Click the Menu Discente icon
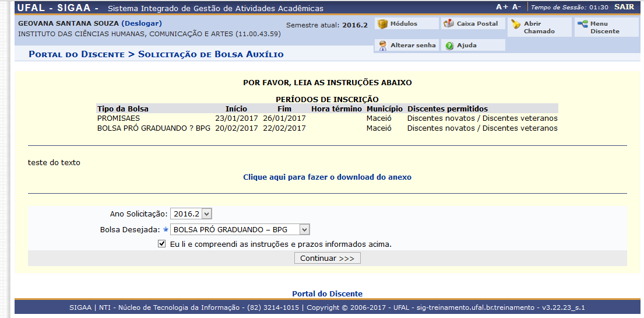644x318 pixels. click(x=582, y=24)
